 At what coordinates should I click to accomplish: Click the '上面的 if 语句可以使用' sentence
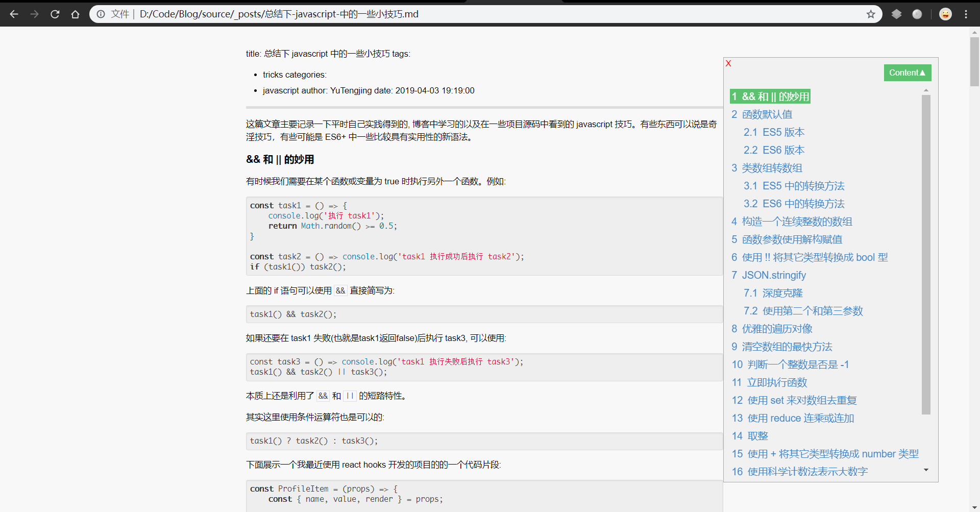(320, 290)
